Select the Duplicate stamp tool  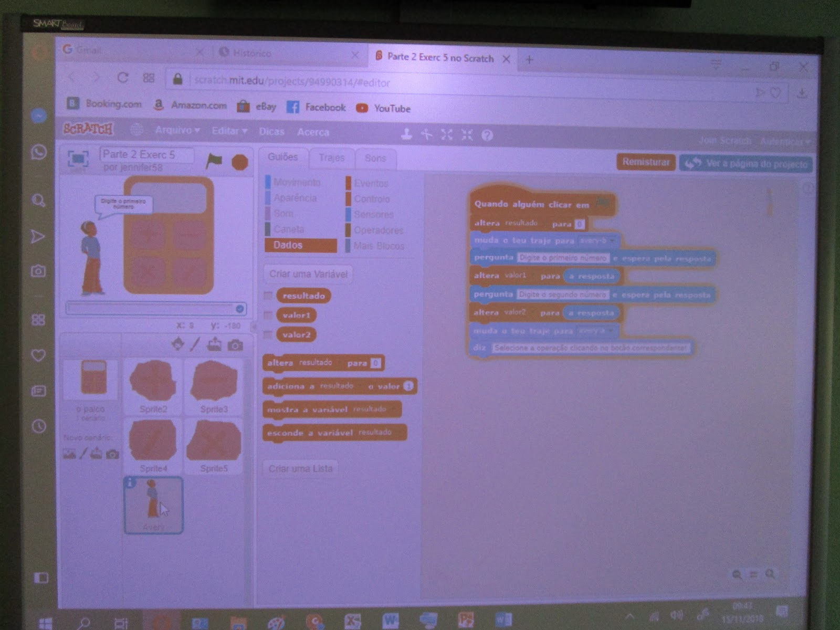[x=406, y=134]
